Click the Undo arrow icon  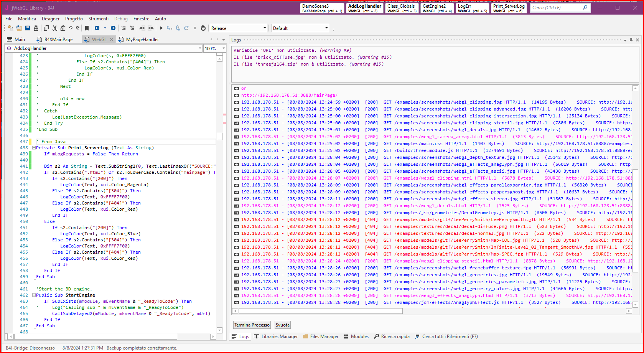[71, 28]
